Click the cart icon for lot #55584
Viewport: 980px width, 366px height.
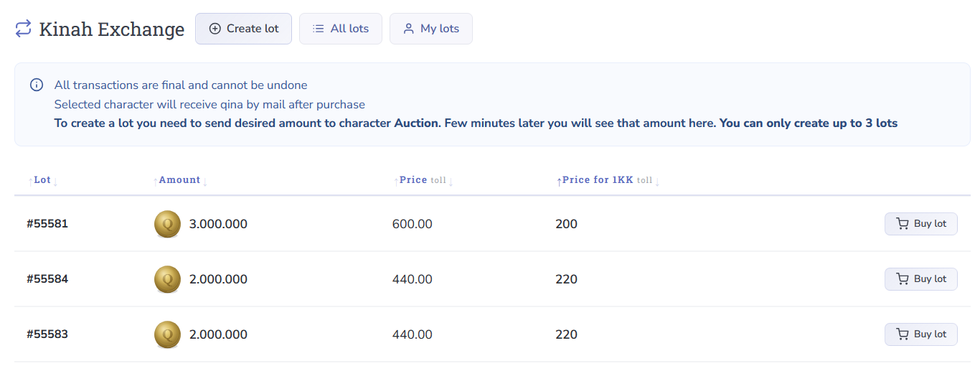click(x=902, y=279)
